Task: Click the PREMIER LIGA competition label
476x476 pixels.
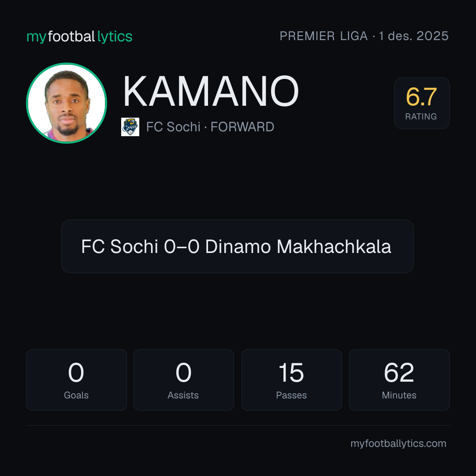Action: (324, 36)
